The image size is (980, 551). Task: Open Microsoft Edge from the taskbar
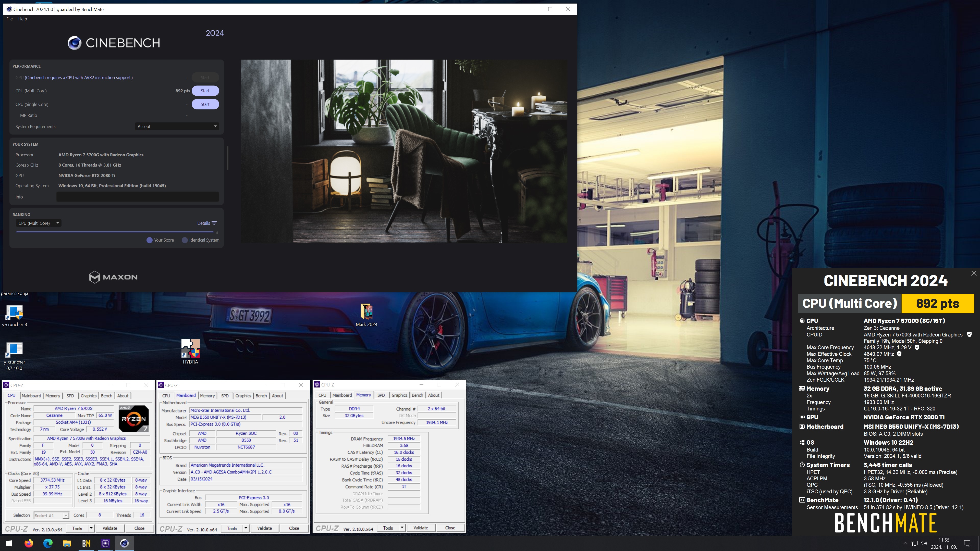tap(48, 543)
